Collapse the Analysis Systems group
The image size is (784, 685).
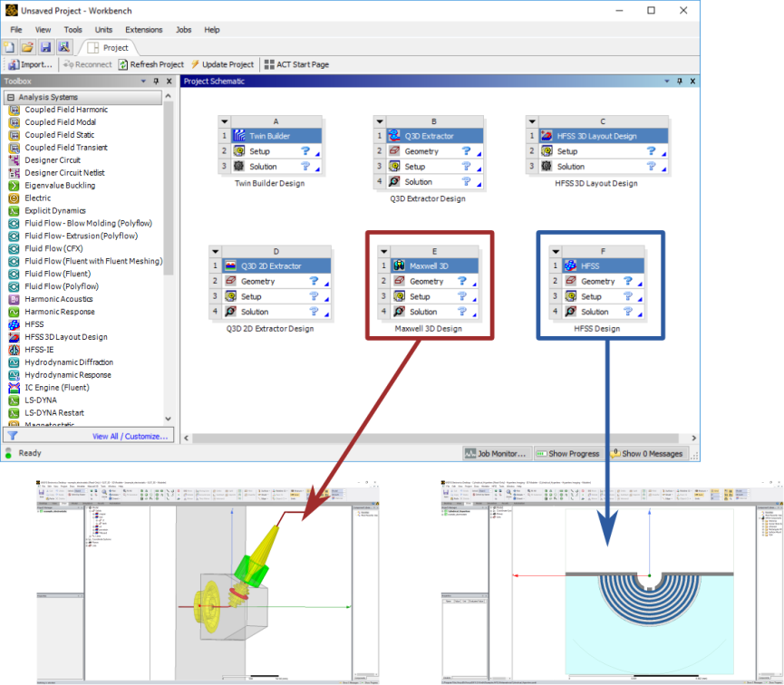10,97
